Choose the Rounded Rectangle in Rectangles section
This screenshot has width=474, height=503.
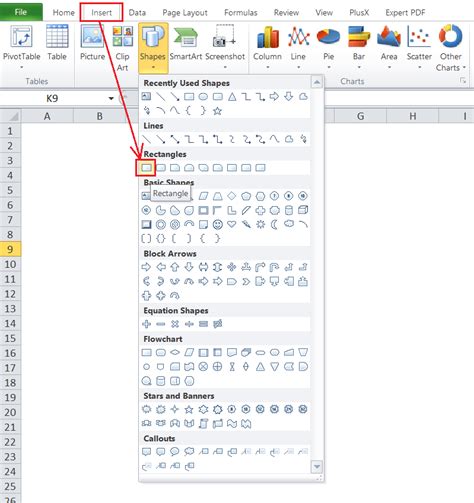pos(161,168)
